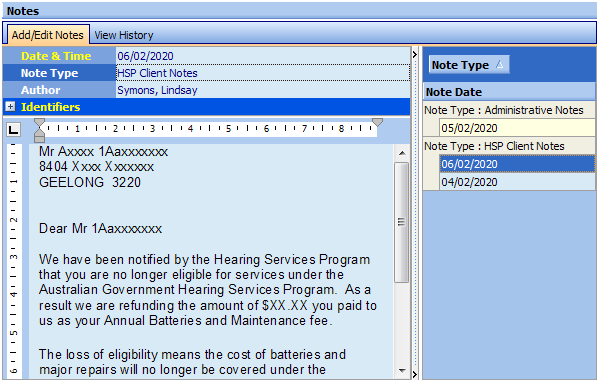The width and height of the screenshot is (599, 382).
Task: Select the 05/02/2020 note entry
Action: pyautogui.click(x=517, y=128)
